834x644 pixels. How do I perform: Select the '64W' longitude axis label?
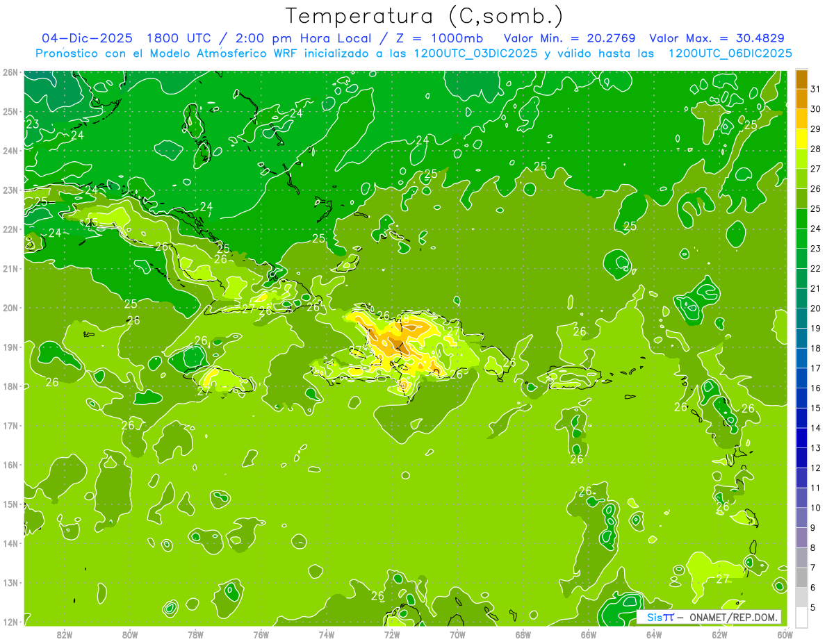(654, 635)
